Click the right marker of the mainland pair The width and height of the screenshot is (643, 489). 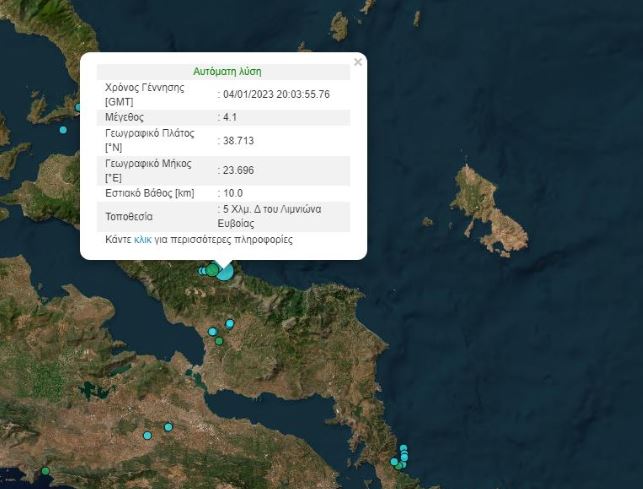[168, 427]
